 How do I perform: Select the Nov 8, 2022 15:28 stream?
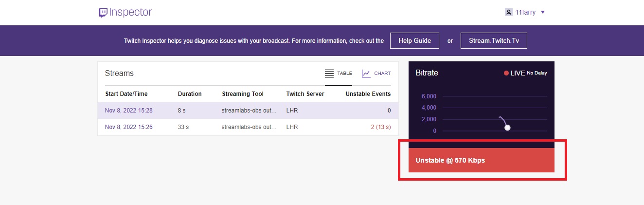[129, 111]
